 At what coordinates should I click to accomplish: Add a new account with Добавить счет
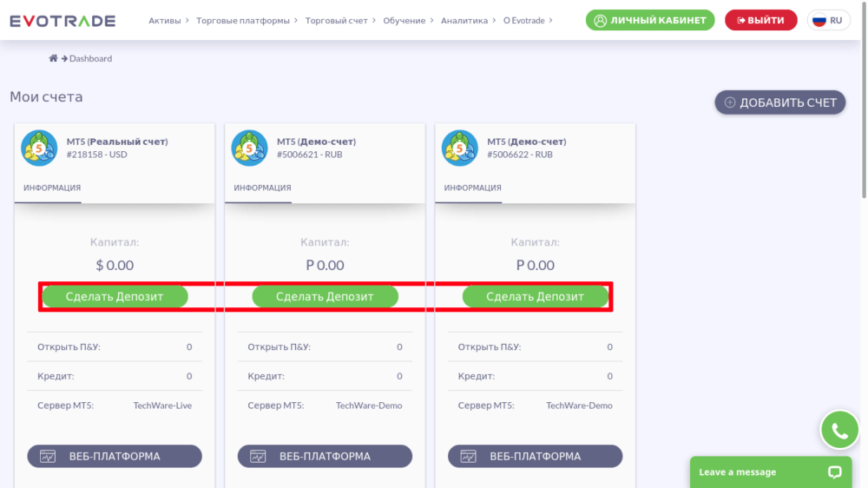point(779,102)
